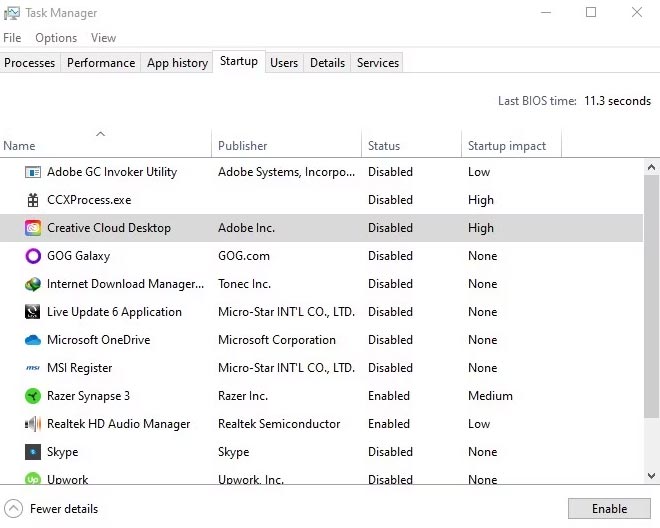Screen dimensions: 660x528
Task: Select the MSI Register entry name
Action: [x=80, y=368]
